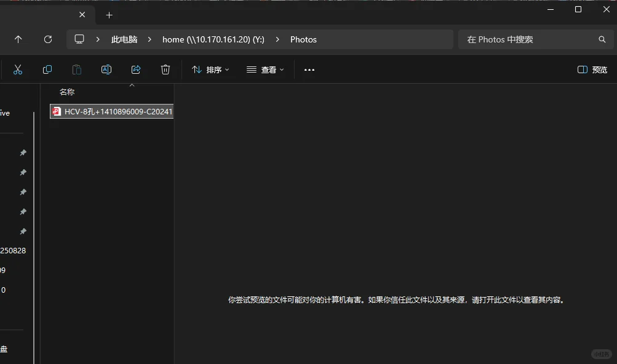
Task: Click the Refresh icon in the address bar
Action: click(x=47, y=39)
